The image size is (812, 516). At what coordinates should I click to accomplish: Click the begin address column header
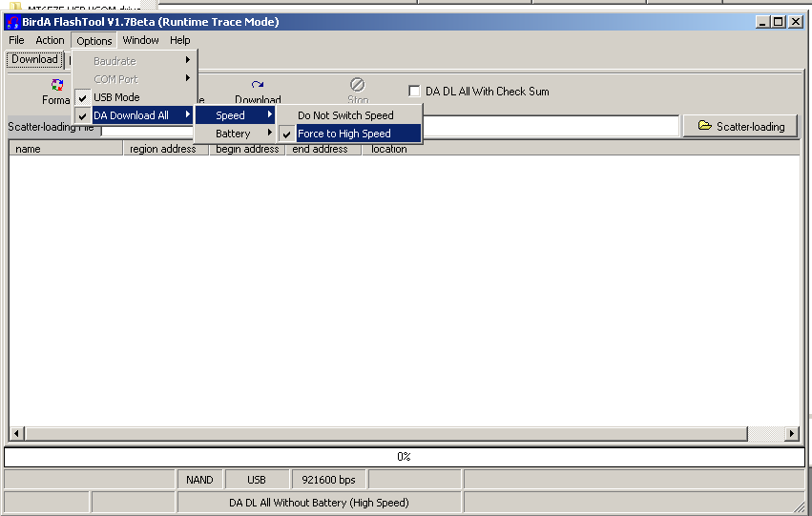click(x=247, y=149)
